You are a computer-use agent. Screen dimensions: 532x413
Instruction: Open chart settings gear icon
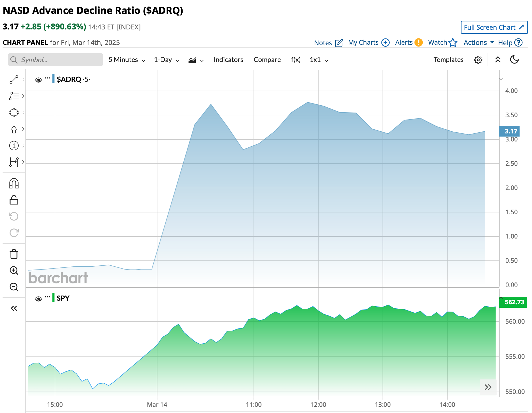point(478,60)
